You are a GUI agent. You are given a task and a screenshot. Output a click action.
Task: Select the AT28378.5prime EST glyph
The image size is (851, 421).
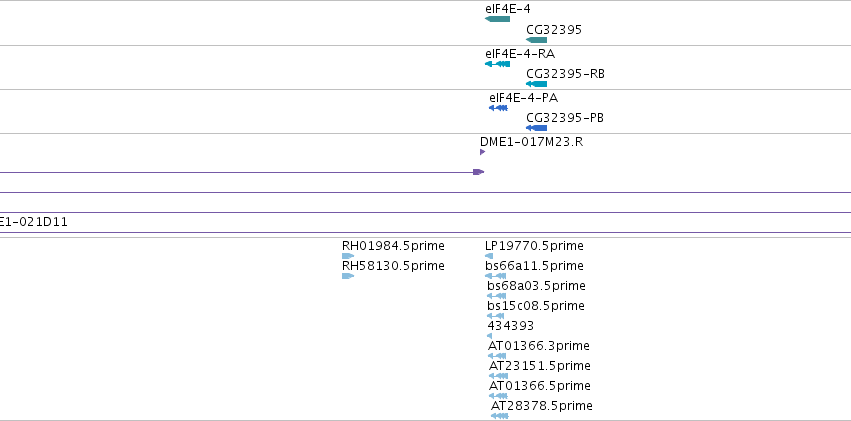click(500, 416)
